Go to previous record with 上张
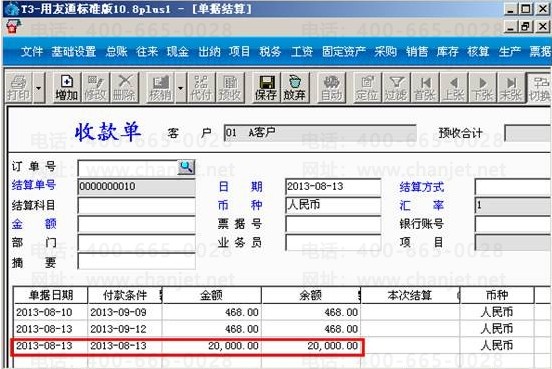This screenshot has height=369, width=552. (x=454, y=88)
